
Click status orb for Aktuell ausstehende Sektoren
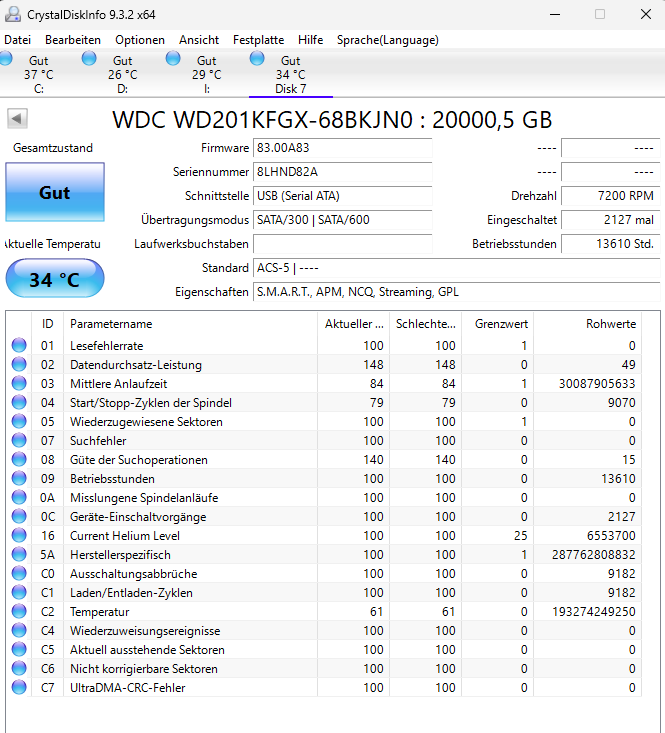tap(19, 649)
